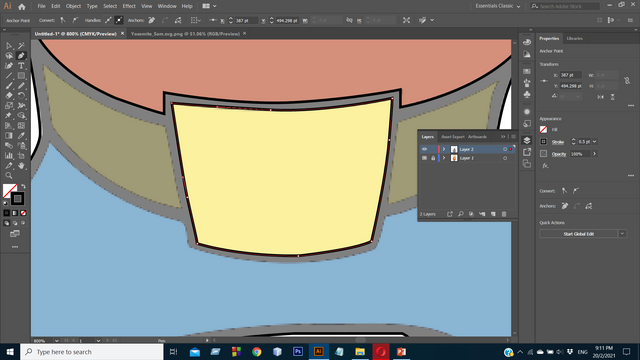Set the None color mode button
Viewport: 640px width, 360px height.
23,213
